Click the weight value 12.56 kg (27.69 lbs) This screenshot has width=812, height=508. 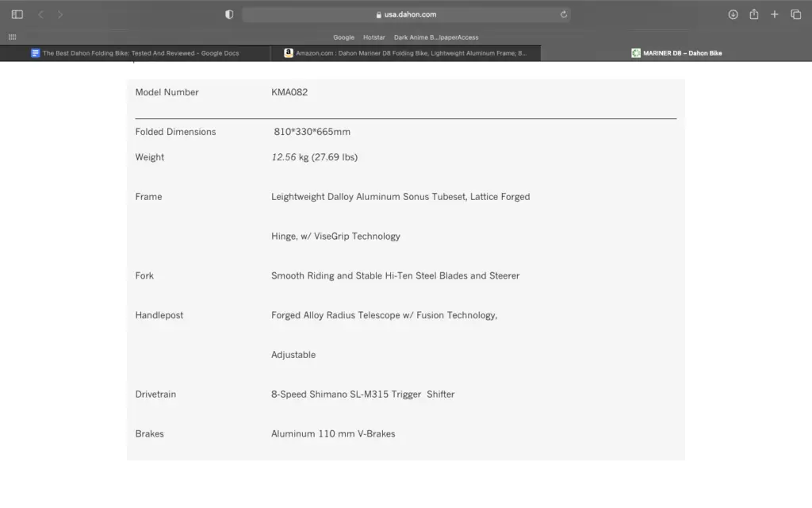314,157
